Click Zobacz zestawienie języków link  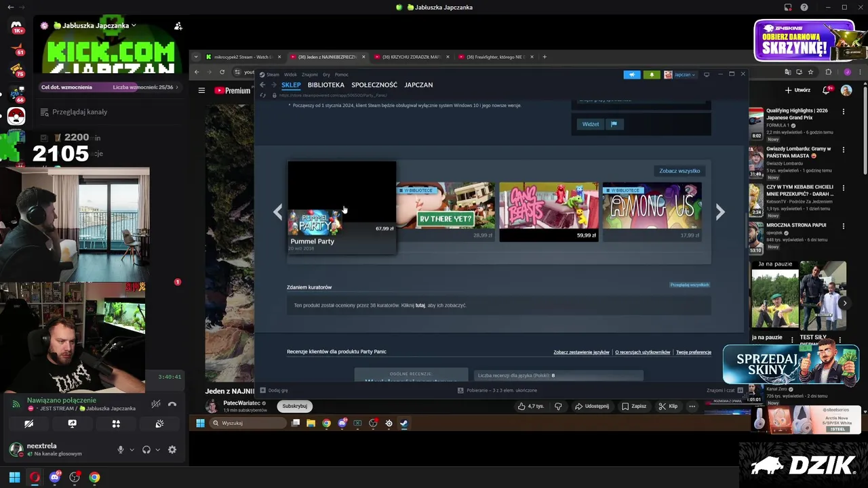click(581, 352)
